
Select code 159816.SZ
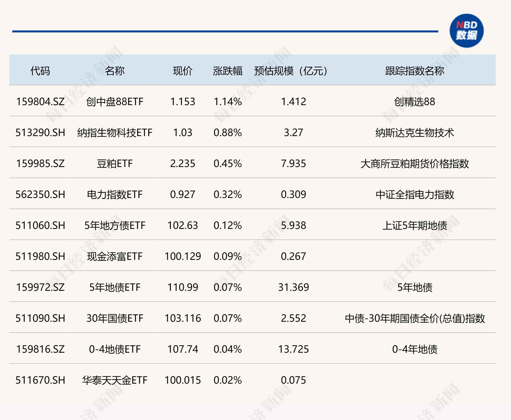click(40, 349)
